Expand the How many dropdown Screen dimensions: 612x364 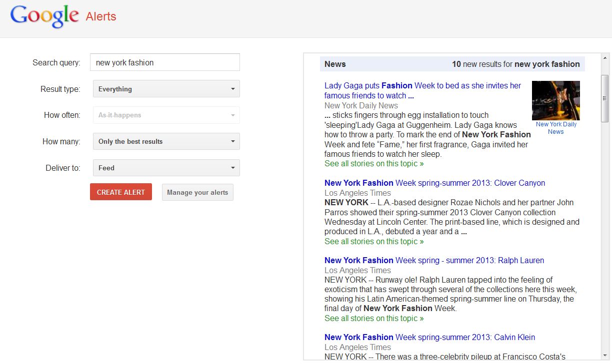click(x=166, y=141)
